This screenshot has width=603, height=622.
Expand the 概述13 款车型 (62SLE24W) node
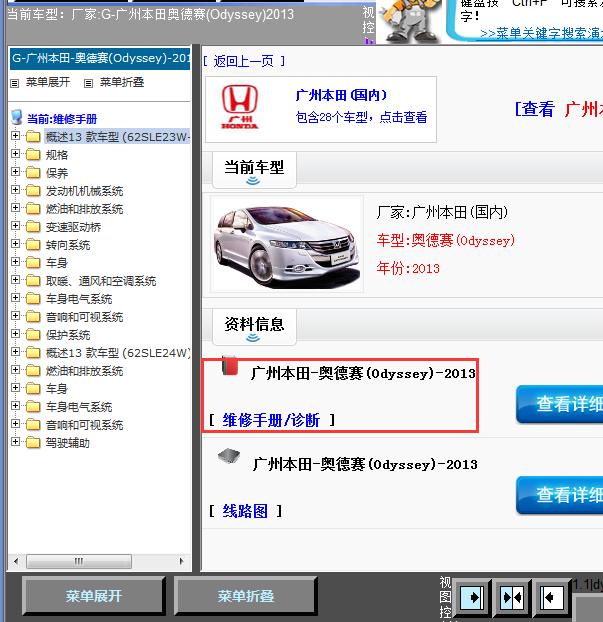(15, 351)
